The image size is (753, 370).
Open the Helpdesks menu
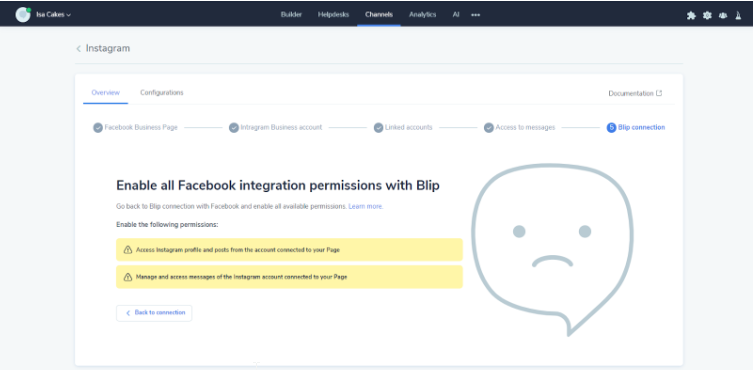click(x=333, y=14)
